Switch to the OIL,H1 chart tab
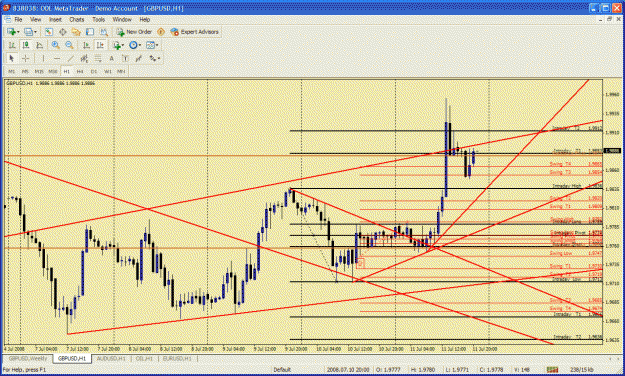 pos(144,358)
